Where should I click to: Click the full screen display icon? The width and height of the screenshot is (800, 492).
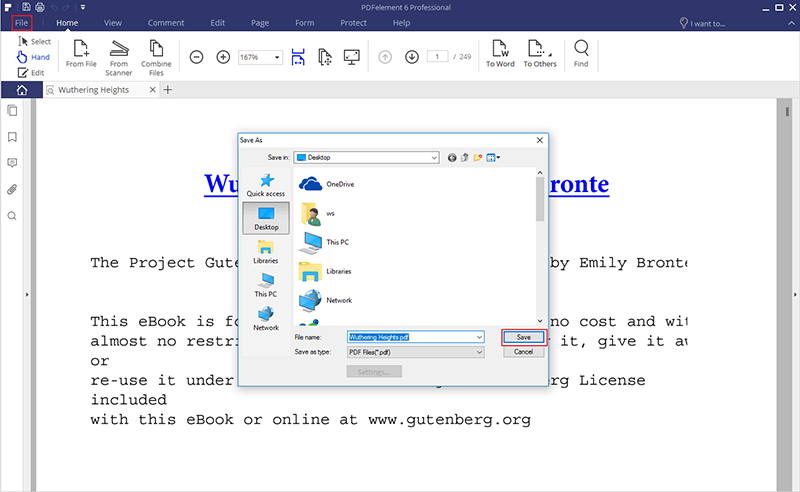pyautogui.click(x=352, y=57)
